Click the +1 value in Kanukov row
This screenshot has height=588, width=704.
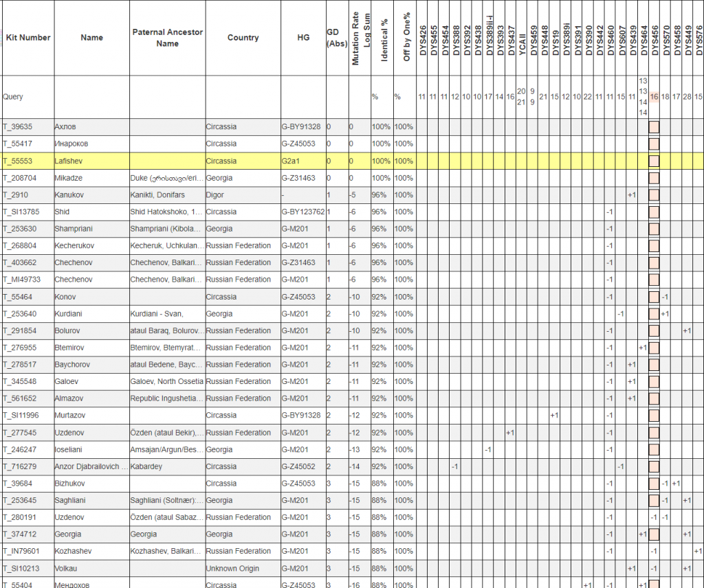coord(632,195)
